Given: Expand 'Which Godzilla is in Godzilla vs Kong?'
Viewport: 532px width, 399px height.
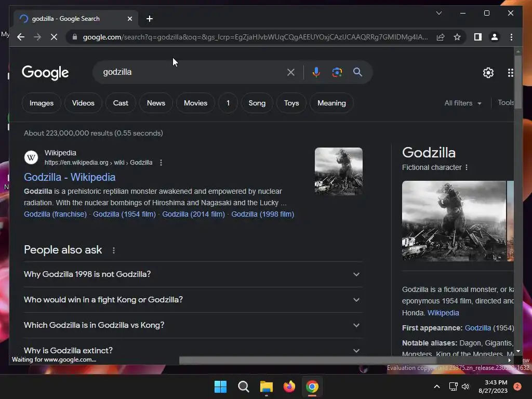Looking at the screenshot, I should [193, 325].
